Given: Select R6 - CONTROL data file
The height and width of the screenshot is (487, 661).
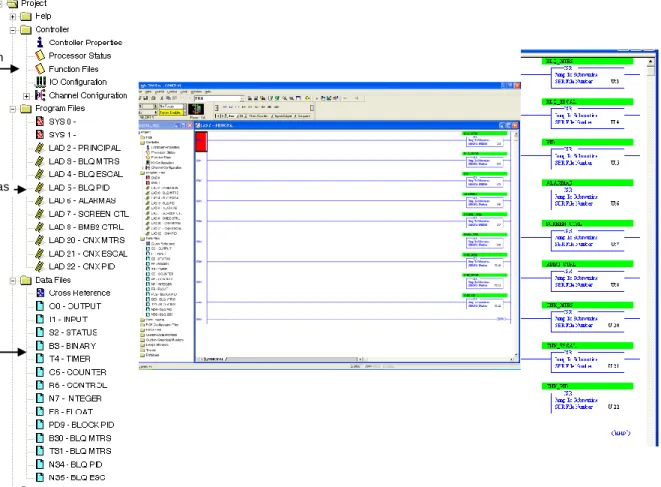Looking at the screenshot, I should (72, 385).
